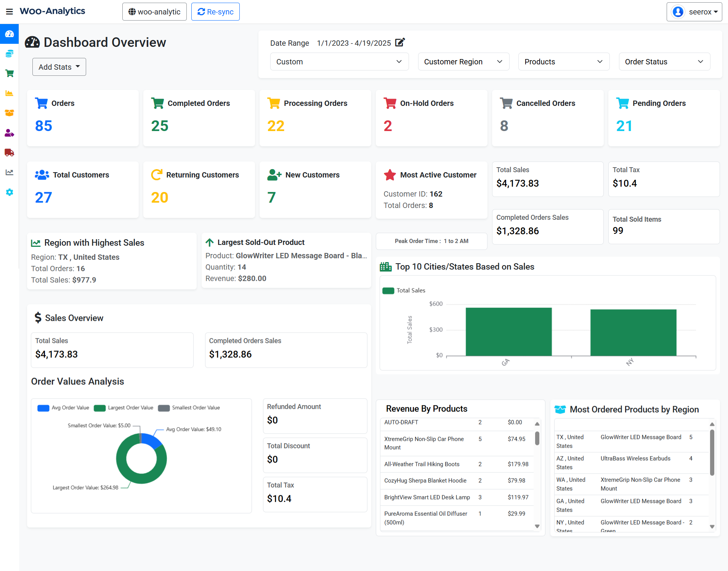Image resolution: width=728 pixels, height=571 pixels.
Task: Click the Re-sync button
Action: pyautogui.click(x=215, y=11)
